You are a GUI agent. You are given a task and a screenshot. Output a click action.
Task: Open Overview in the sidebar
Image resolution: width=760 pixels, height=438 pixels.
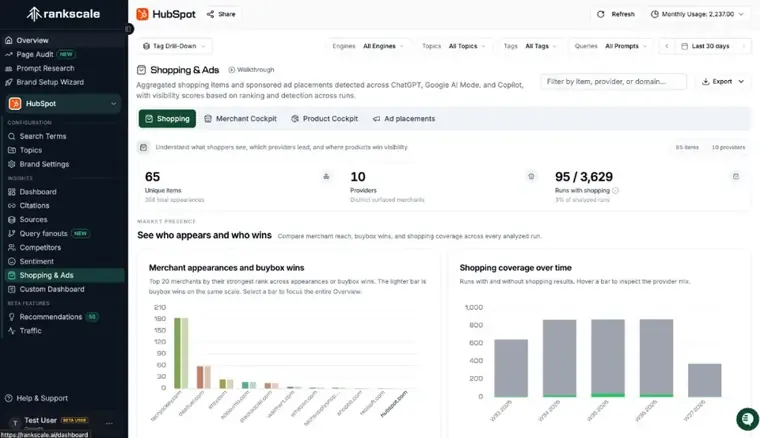[x=32, y=40]
